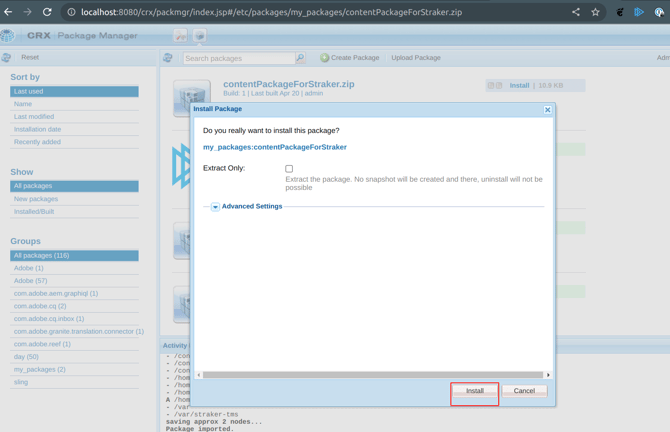Click Install to confirm package installation

(x=474, y=391)
